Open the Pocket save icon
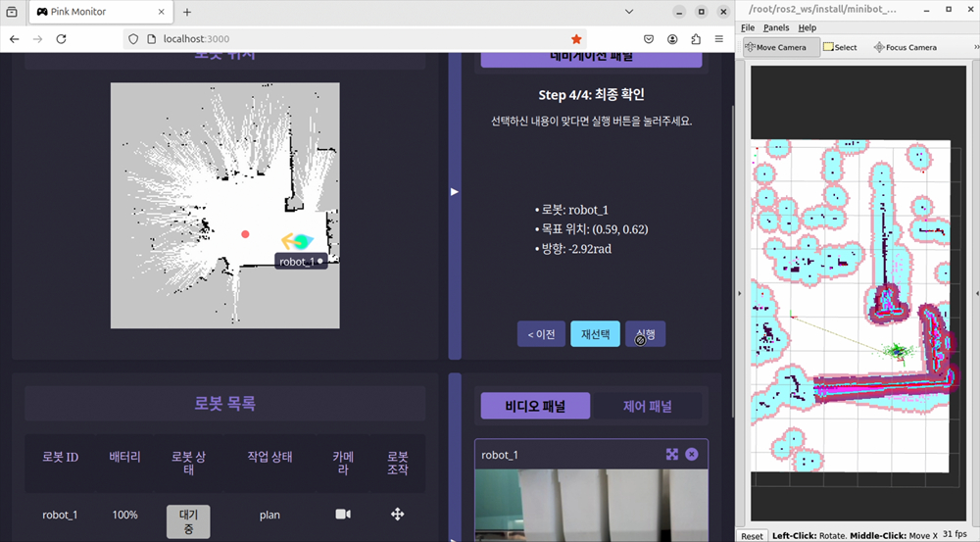The width and height of the screenshot is (980, 542). (x=649, y=39)
